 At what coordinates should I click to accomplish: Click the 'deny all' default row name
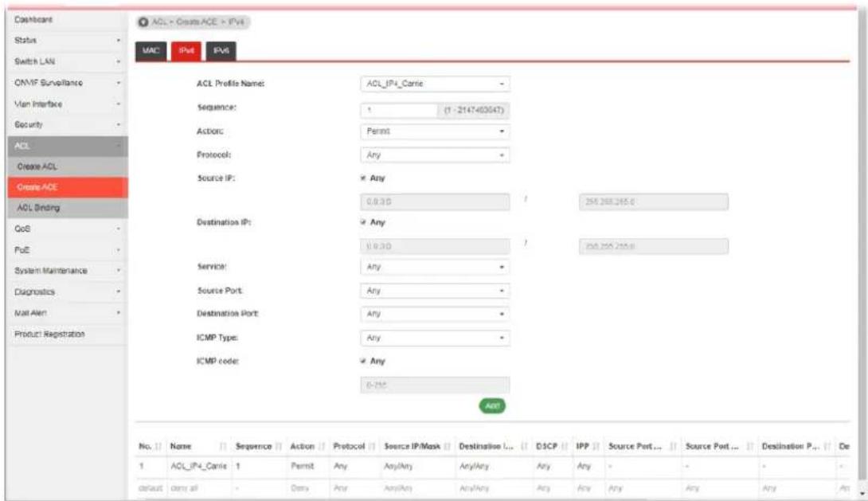[184, 488]
